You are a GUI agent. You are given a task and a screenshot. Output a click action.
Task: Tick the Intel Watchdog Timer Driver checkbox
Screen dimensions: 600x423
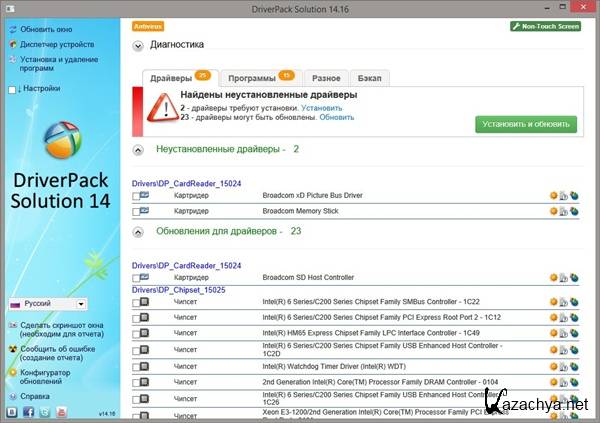pos(136,366)
